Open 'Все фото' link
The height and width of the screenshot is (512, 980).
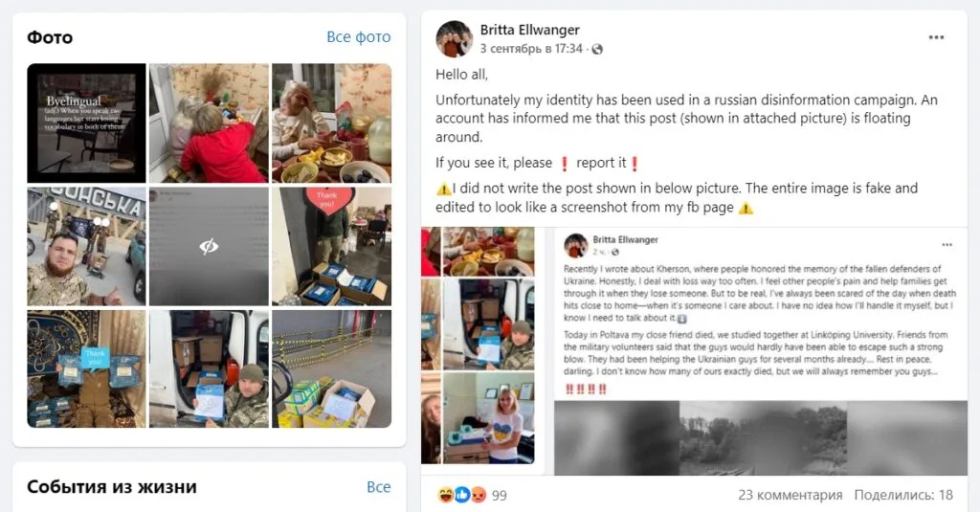[x=358, y=37]
